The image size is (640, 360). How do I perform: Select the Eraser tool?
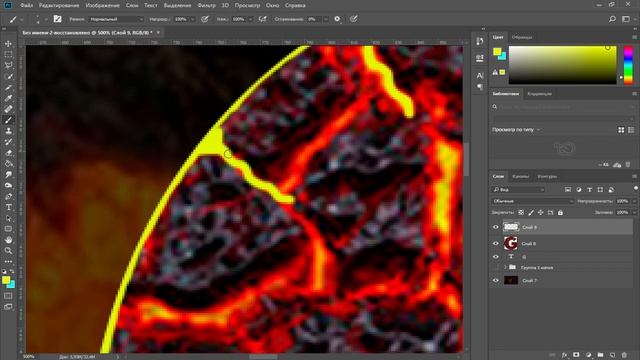[x=8, y=153]
